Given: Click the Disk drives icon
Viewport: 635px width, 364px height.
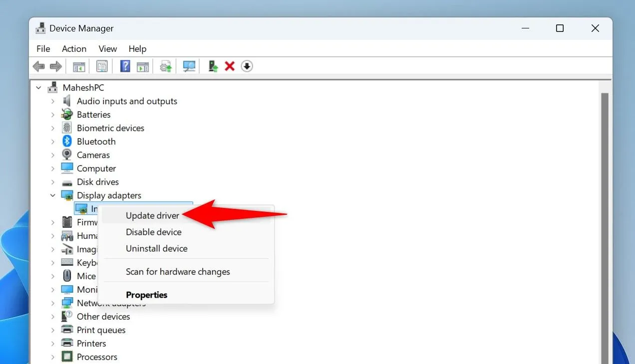Looking at the screenshot, I should pos(67,182).
